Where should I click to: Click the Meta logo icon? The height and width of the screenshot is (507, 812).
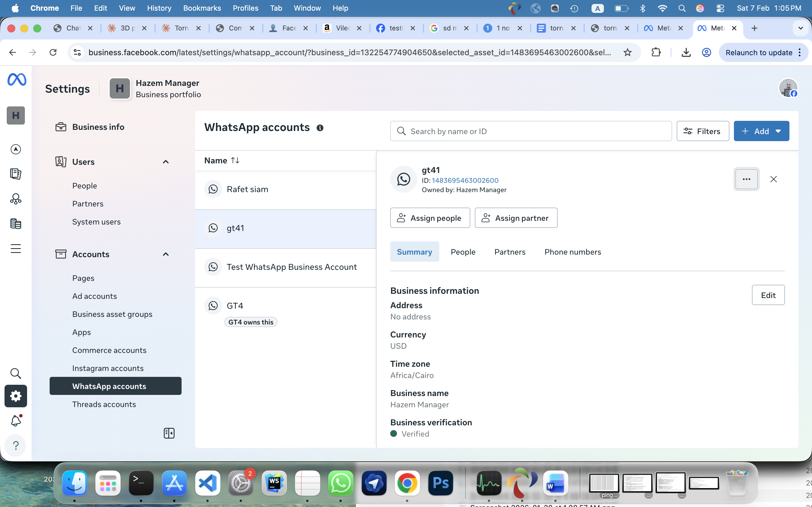click(17, 80)
